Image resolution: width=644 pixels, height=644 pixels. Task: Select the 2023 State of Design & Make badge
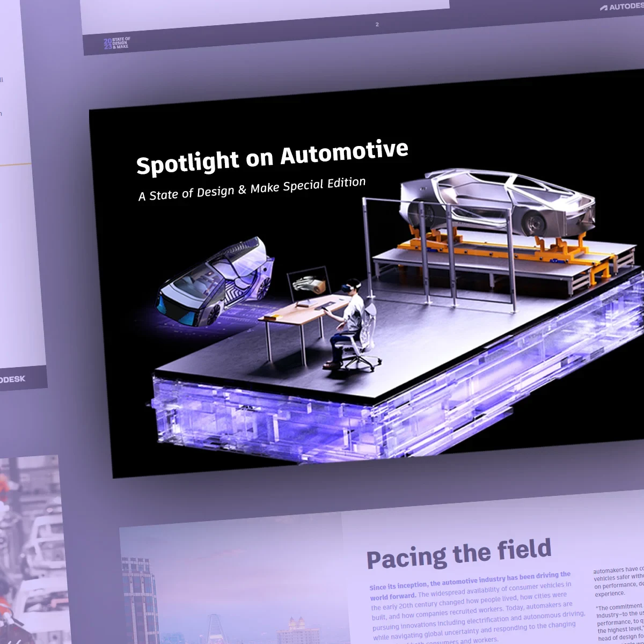click(x=117, y=43)
